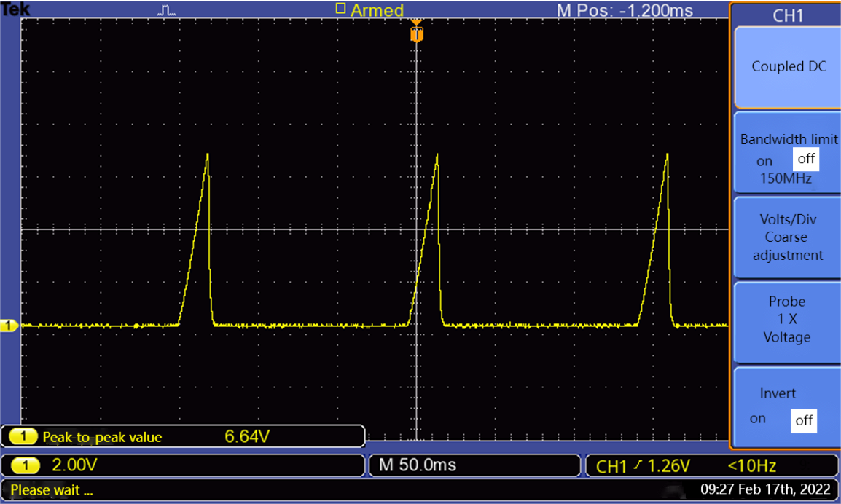Viewport: 841px width, 504px height.
Task: Open the Coupled DC coupling option
Action: 789,67
